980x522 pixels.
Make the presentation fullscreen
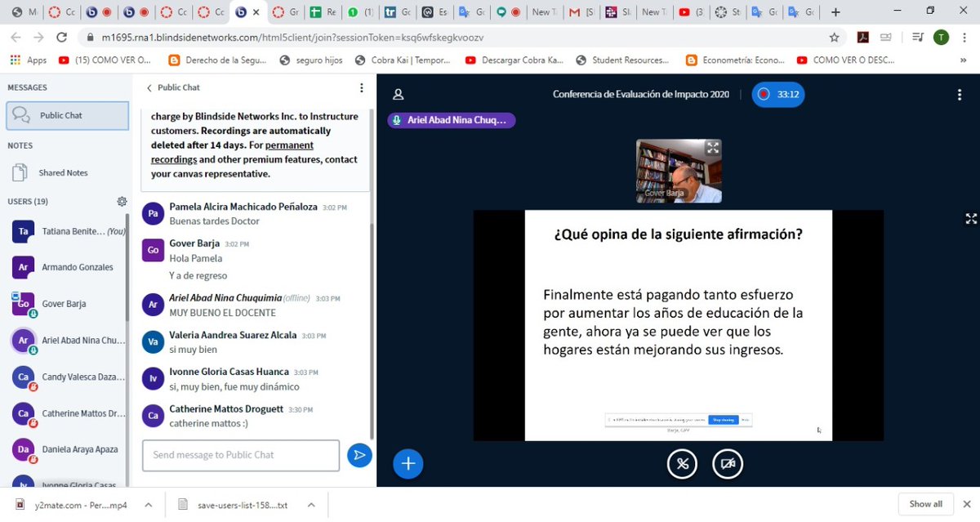click(x=971, y=219)
